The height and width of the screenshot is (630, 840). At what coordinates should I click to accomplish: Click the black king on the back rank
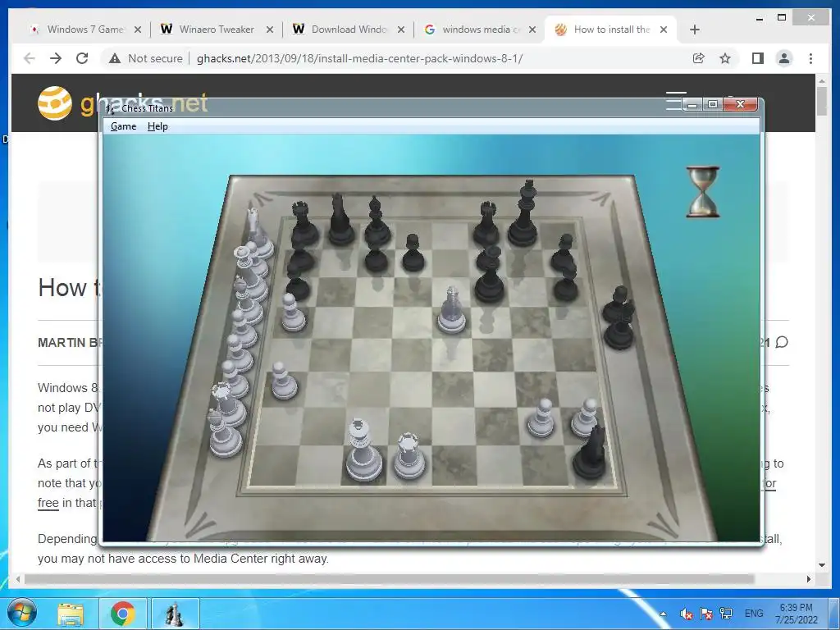[523, 213]
